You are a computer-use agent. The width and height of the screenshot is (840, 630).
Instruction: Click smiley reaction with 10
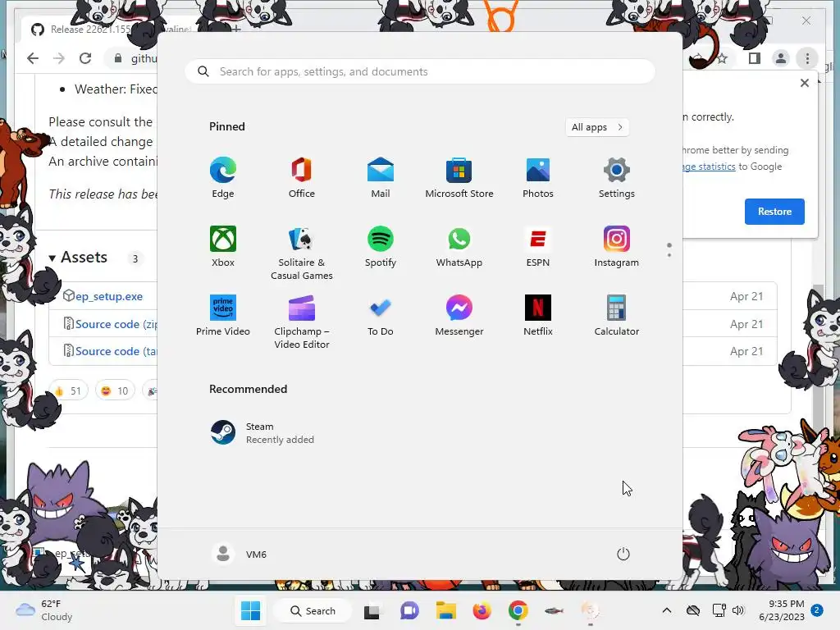115,391
